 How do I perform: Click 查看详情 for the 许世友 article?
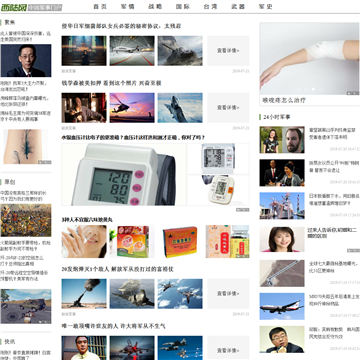pyautogui.click(x=228, y=348)
